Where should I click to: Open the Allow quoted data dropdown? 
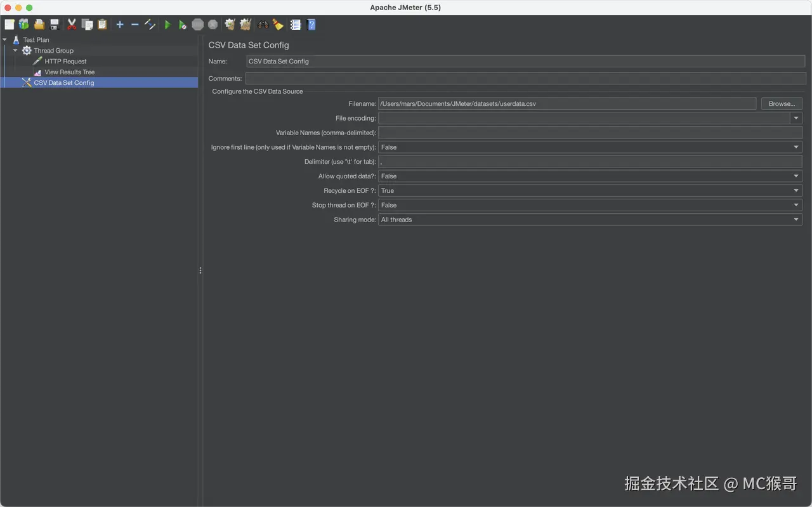pos(796,176)
